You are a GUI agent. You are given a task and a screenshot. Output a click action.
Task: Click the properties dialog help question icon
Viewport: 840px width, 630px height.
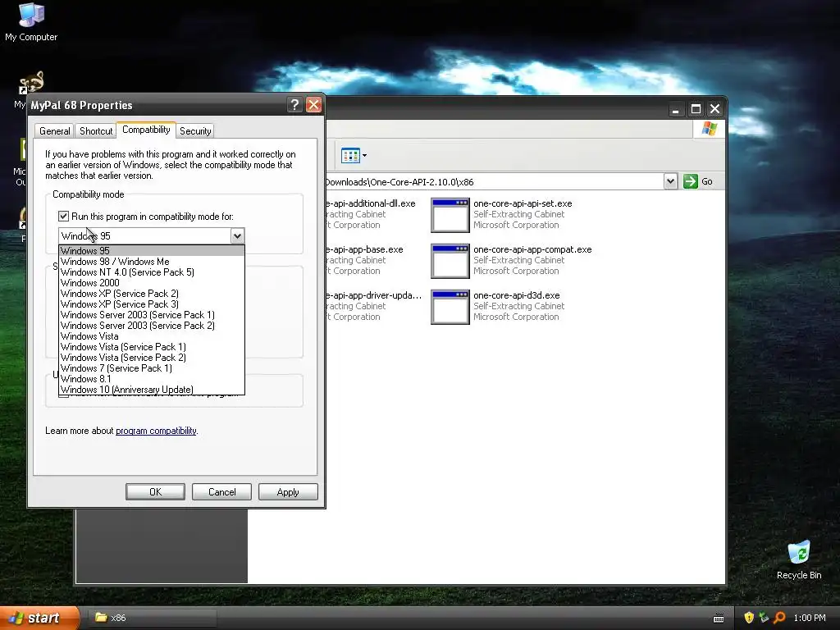coord(294,105)
